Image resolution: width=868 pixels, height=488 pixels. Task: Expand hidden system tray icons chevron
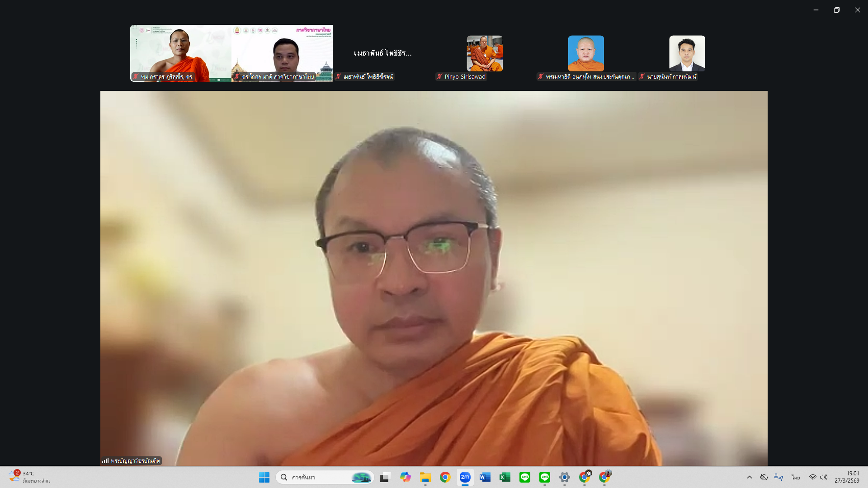tap(749, 477)
